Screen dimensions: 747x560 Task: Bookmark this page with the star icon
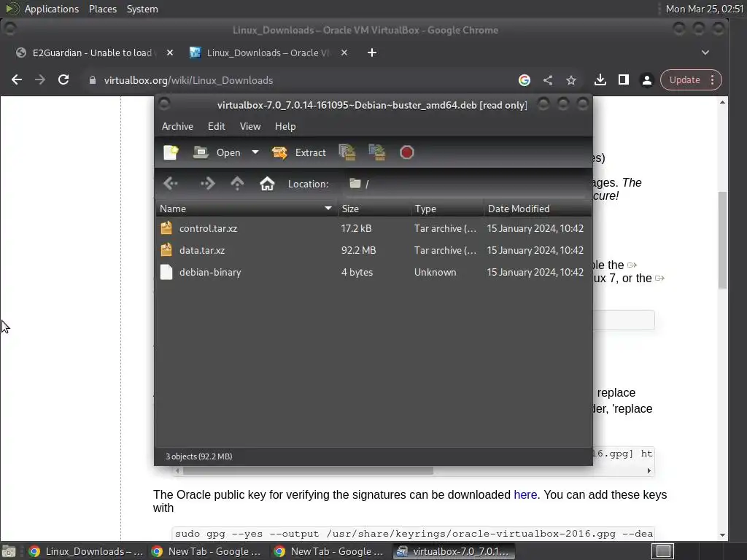pos(571,80)
